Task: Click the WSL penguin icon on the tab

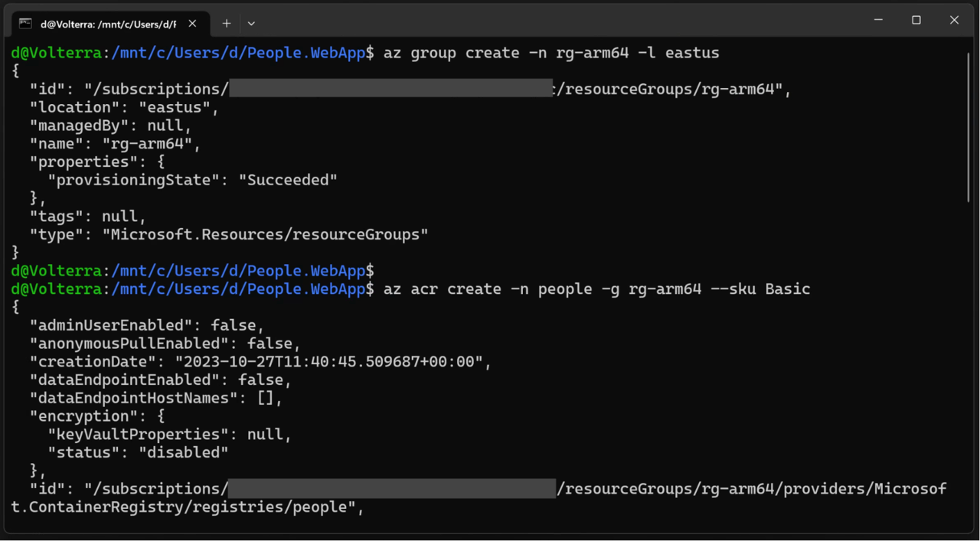Action: coord(26,23)
